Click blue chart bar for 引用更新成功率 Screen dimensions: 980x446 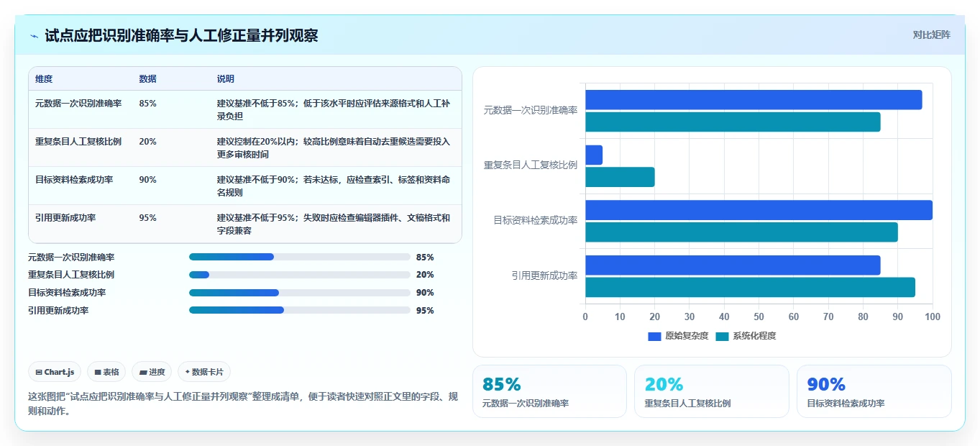(733, 265)
